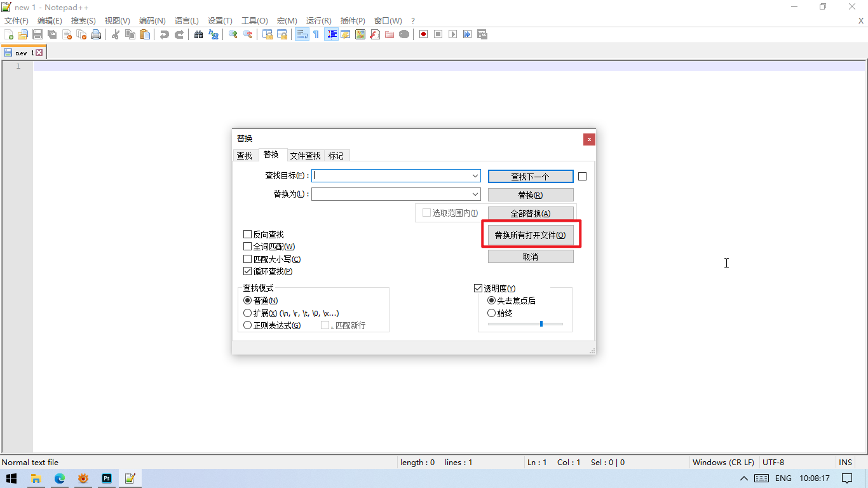Select the 扩展 search mode radio
Screen dimensions: 868x488
click(x=248, y=313)
